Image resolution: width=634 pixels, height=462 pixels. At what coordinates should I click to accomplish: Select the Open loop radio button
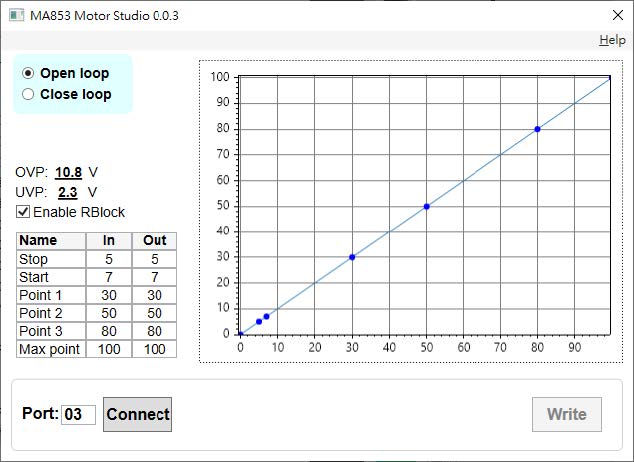28,73
